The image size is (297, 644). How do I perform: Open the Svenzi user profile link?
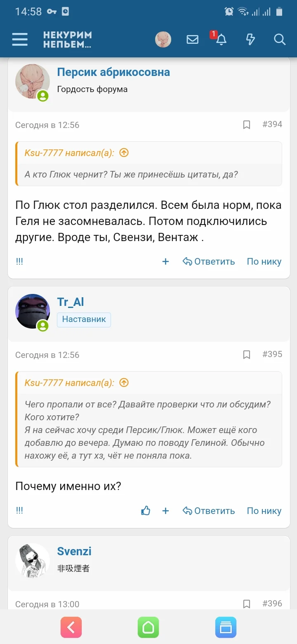point(74,552)
